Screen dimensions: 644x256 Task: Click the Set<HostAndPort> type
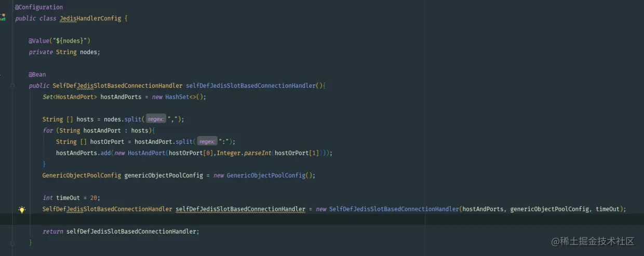coord(70,97)
